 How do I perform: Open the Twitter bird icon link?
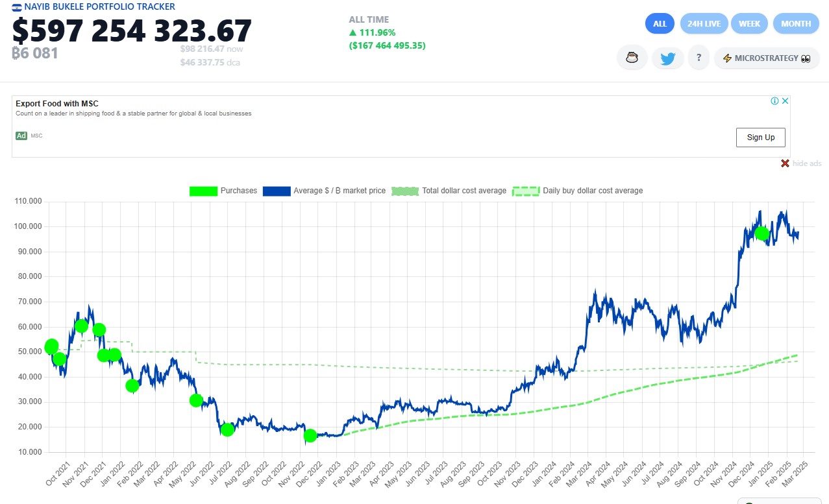(667, 58)
